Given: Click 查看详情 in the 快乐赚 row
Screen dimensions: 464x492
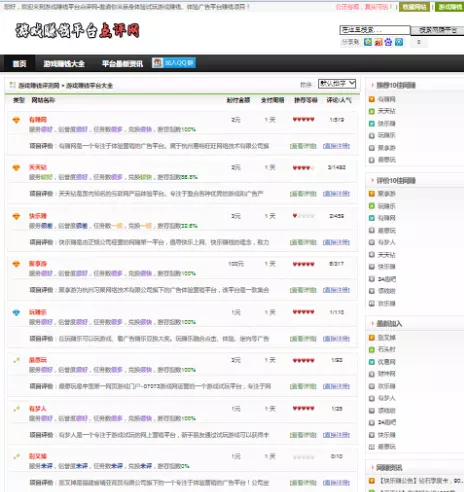Looking at the screenshot, I should [303, 242].
